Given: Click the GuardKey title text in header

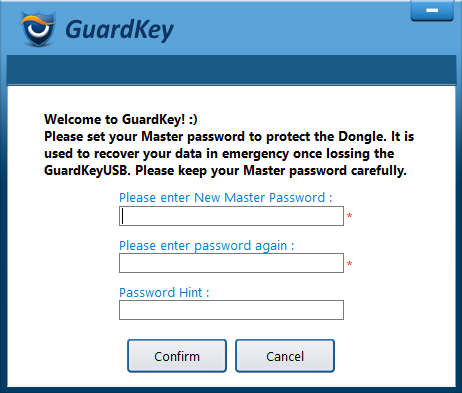Looking at the screenshot, I should [x=119, y=30].
